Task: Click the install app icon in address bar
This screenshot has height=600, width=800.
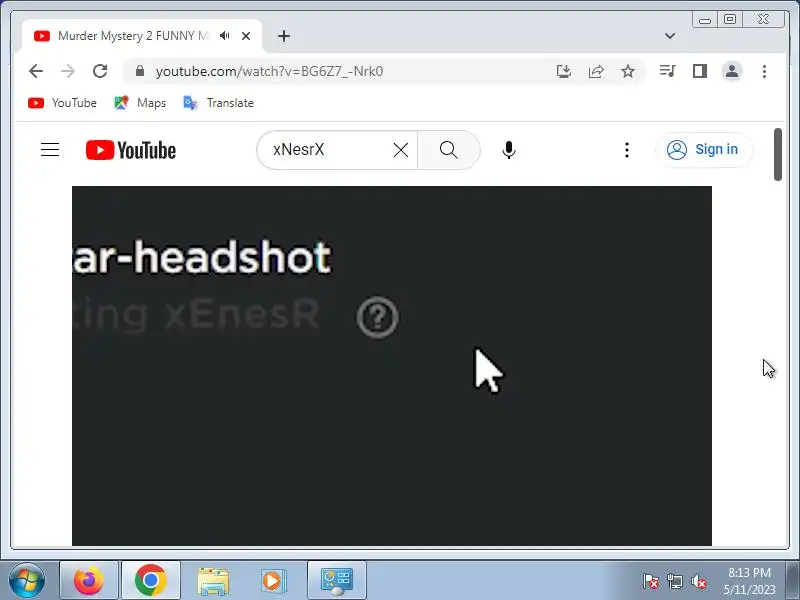Action: [564, 71]
